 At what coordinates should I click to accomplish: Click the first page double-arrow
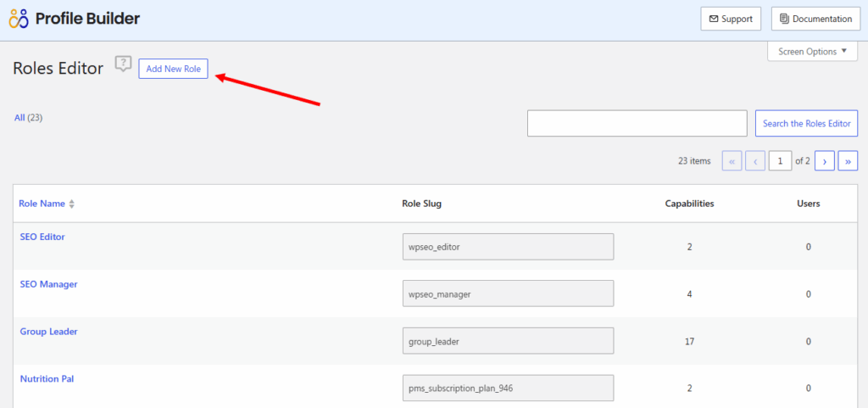click(732, 160)
